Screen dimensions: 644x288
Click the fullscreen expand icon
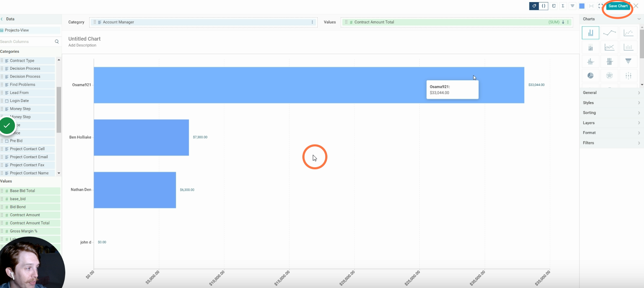(x=600, y=6)
